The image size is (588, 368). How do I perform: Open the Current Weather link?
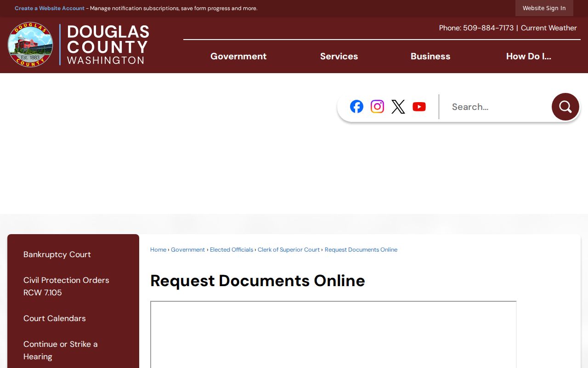(x=548, y=28)
